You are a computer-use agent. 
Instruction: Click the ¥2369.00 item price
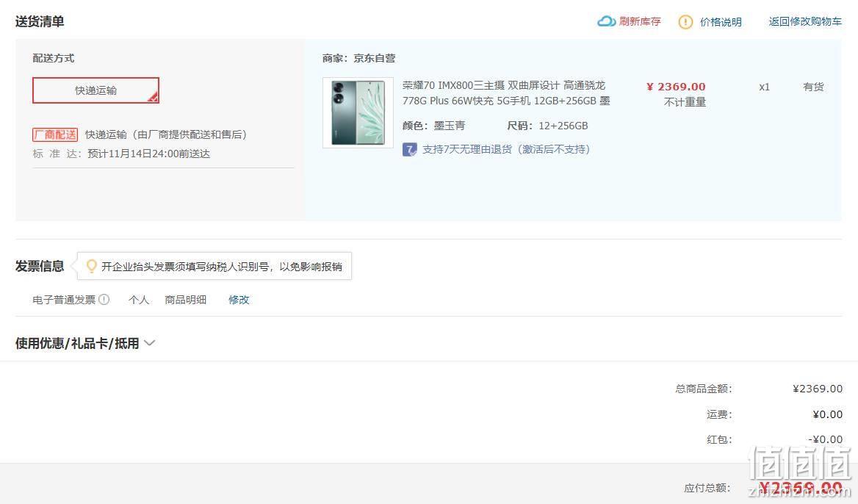click(x=676, y=87)
